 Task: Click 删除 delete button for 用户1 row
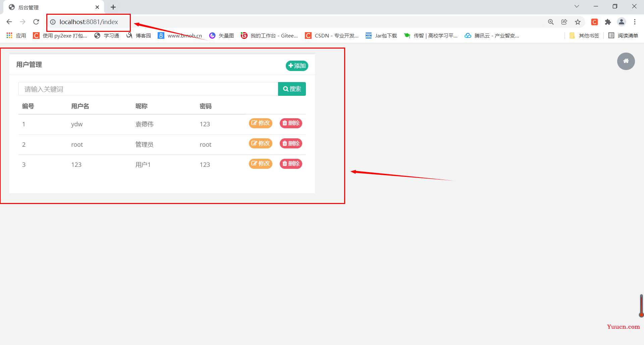[291, 163]
